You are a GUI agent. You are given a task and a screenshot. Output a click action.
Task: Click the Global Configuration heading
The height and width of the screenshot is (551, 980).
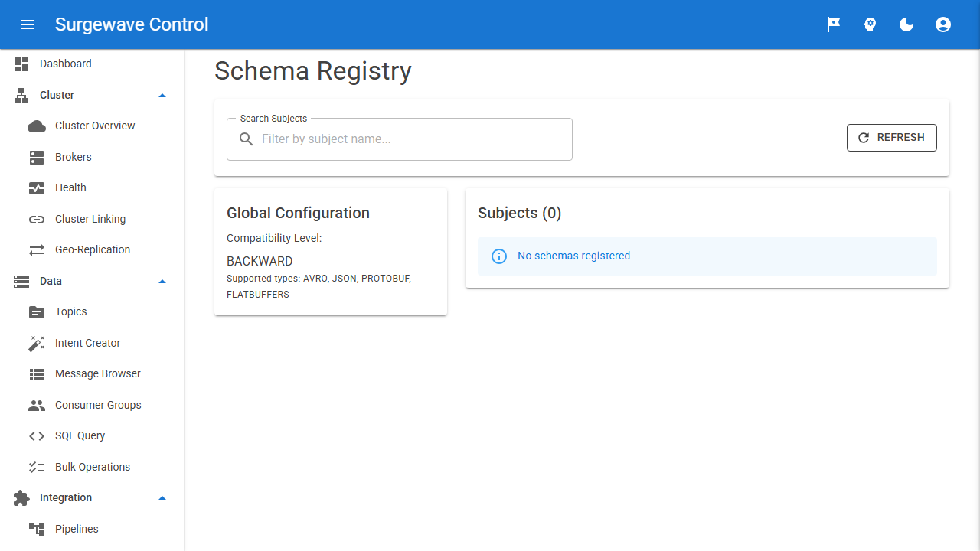[298, 213]
